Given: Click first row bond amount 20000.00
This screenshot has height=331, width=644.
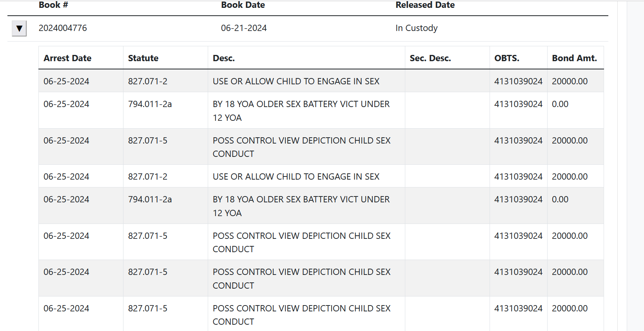Looking at the screenshot, I should (570, 81).
